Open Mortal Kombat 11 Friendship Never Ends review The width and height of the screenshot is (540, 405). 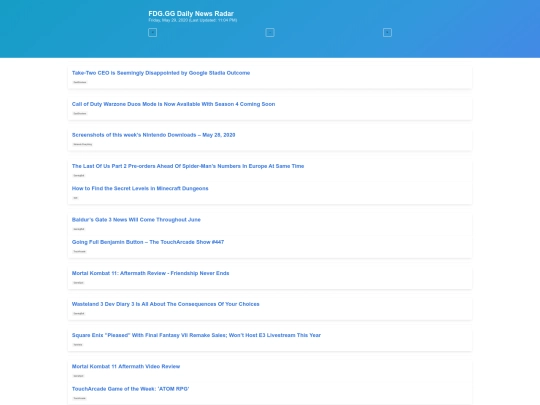pyautogui.click(x=150, y=273)
